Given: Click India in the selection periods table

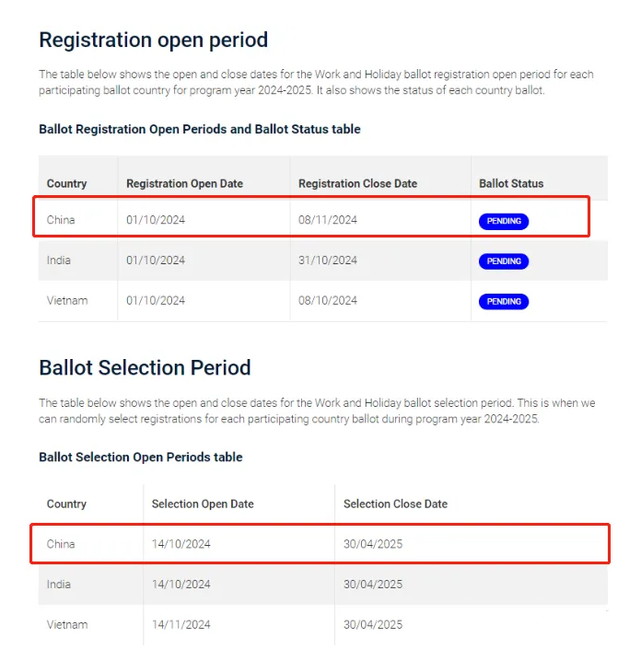Looking at the screenshot, I should coord(59,585).
